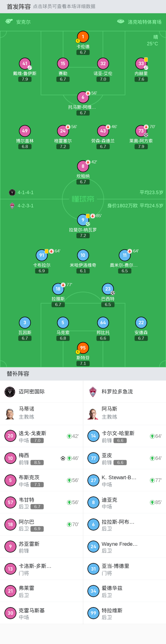Open head coach 马蒂诺's photo
This screenshot has height=644, width=166.
point(10,414)
